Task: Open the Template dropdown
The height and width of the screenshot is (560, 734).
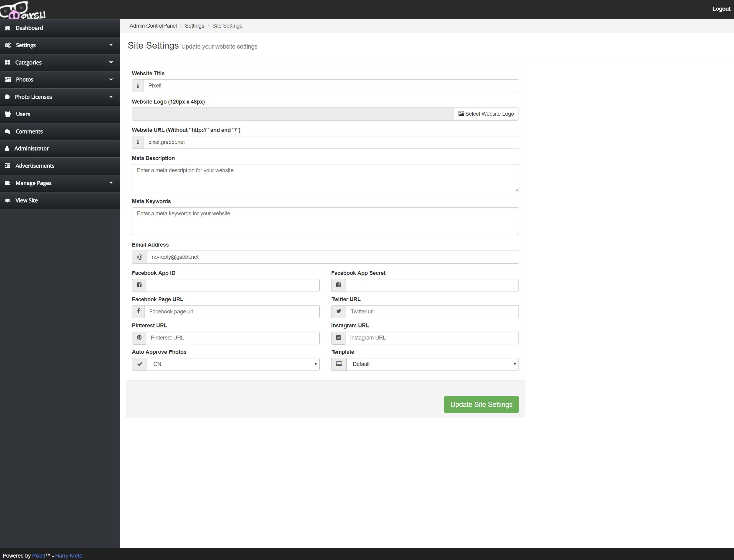Action: pyautogui.click(x=432, y=364)
